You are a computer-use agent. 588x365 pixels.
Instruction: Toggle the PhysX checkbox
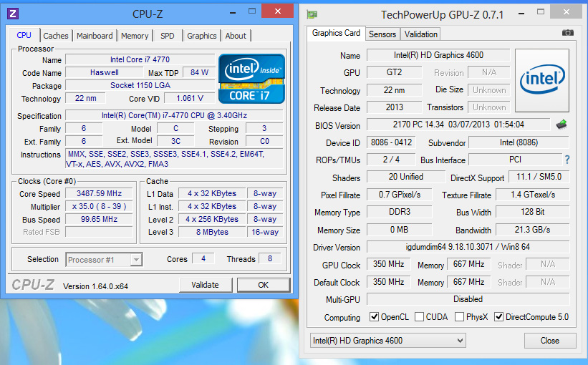459,317
